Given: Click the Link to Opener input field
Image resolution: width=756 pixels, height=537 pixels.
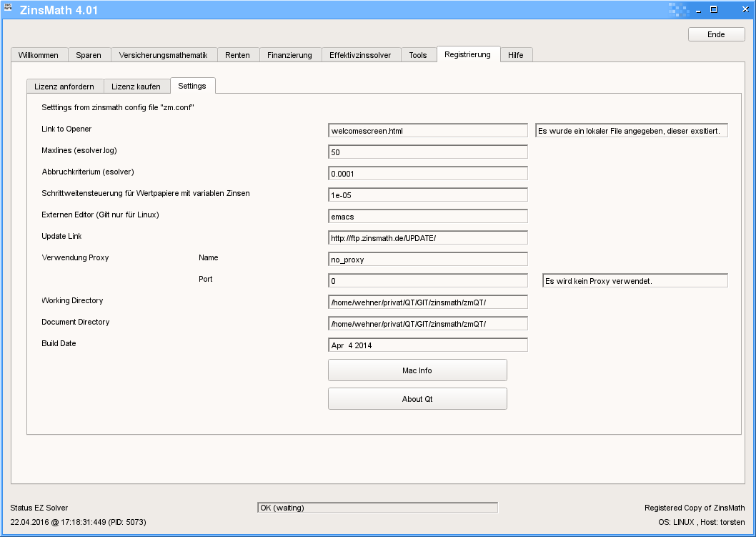Looking at the screenshot, I should point(427,131).
